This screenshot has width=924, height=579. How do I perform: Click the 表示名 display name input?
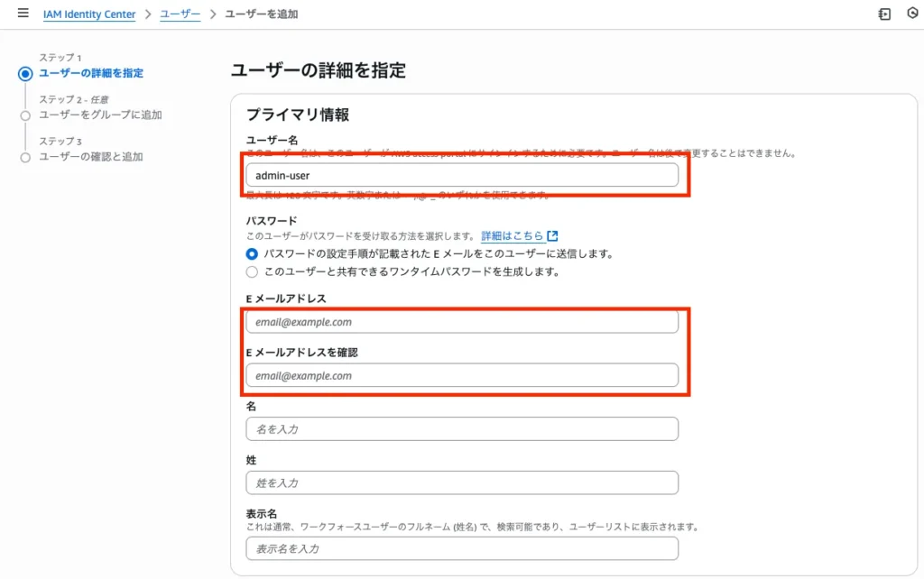pyautogui.click(x=462, y=548)
